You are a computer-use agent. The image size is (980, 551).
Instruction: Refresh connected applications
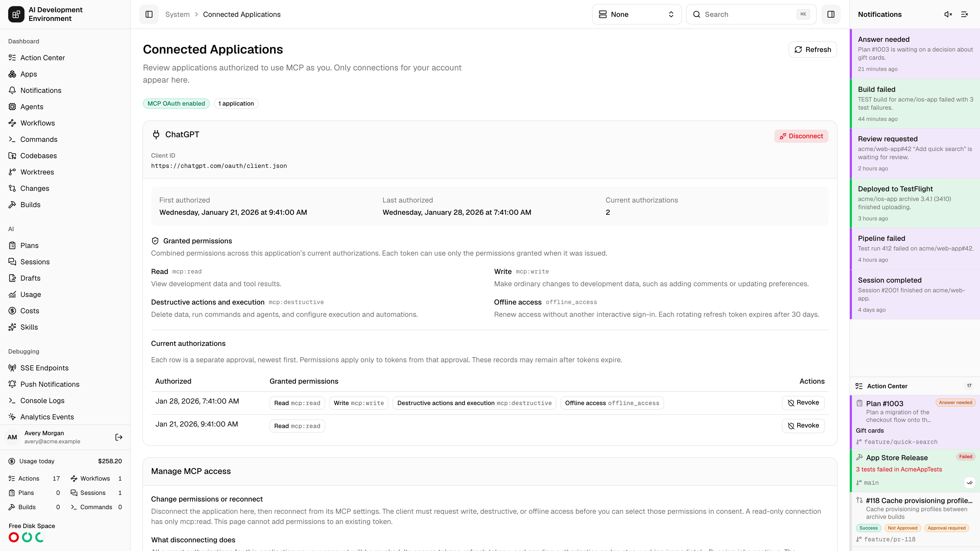point(813,49)
